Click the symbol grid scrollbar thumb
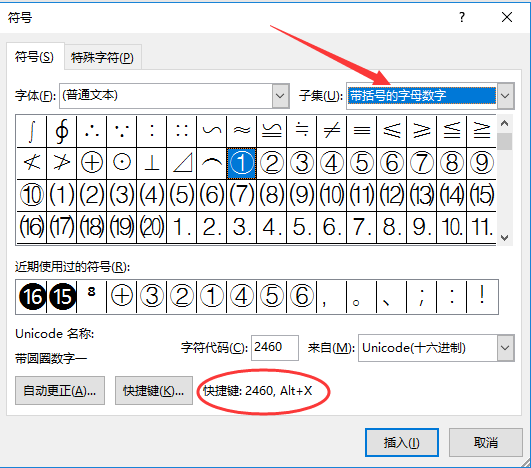This screenshot has height=468, width=531. (505, 142)
